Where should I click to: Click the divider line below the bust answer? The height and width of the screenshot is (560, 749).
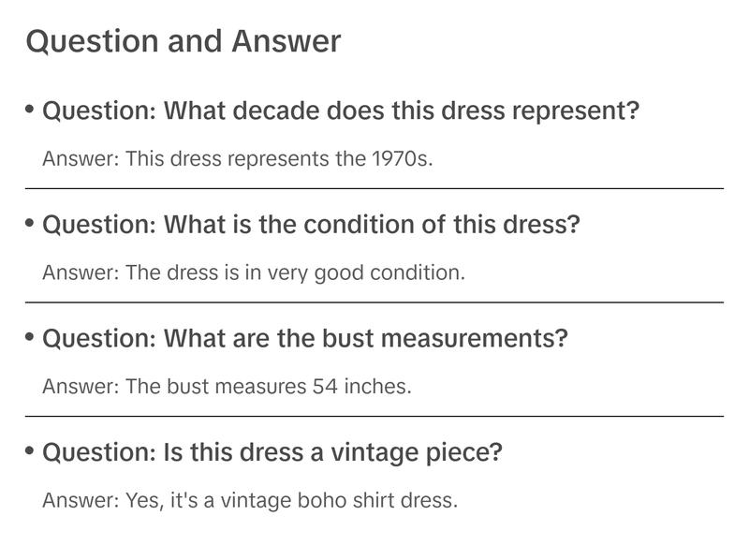(374, 416)
